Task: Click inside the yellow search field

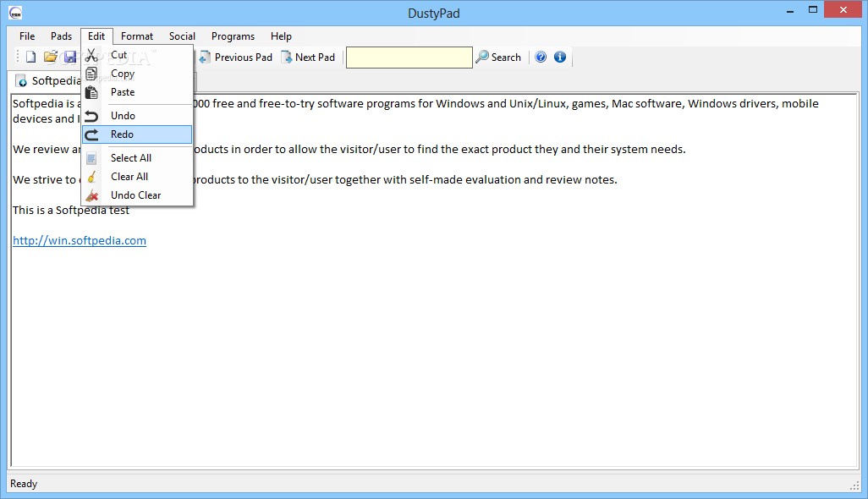Action: (409, 58)
